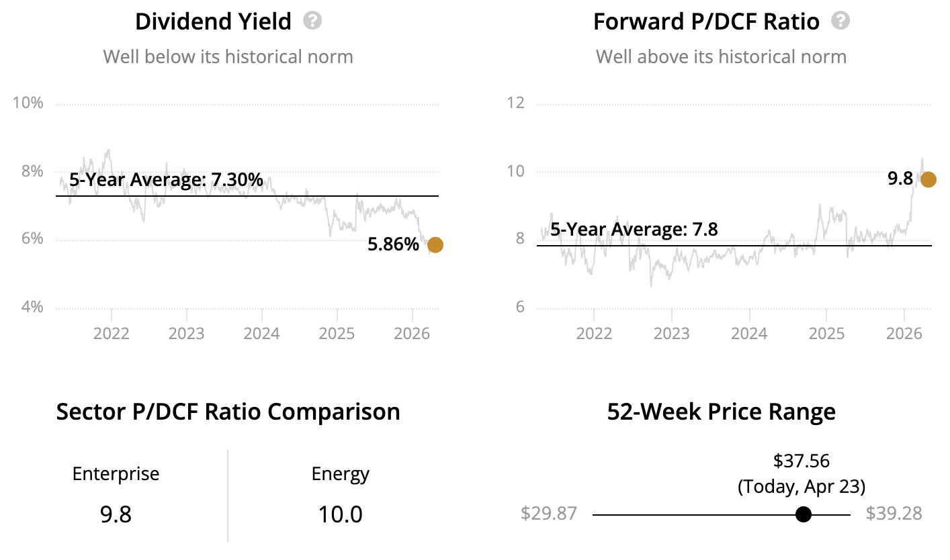
Task: Click the Energy sector ratio value 10.0
Action: click(340, 514)
